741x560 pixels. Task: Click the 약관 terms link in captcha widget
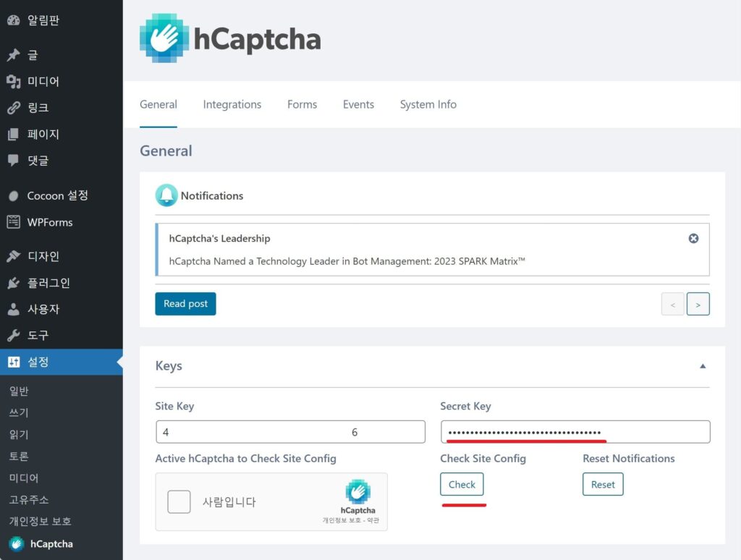(x=373, y=520)
